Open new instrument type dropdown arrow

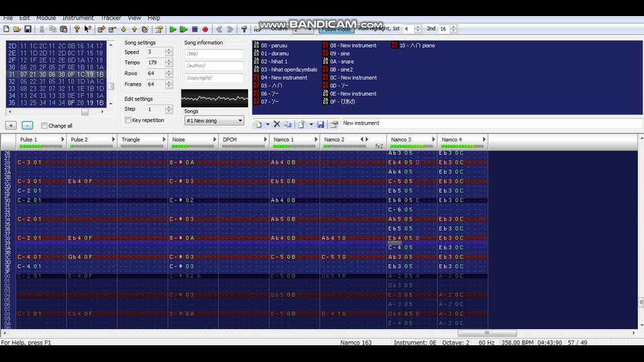[x=268, y=124]
